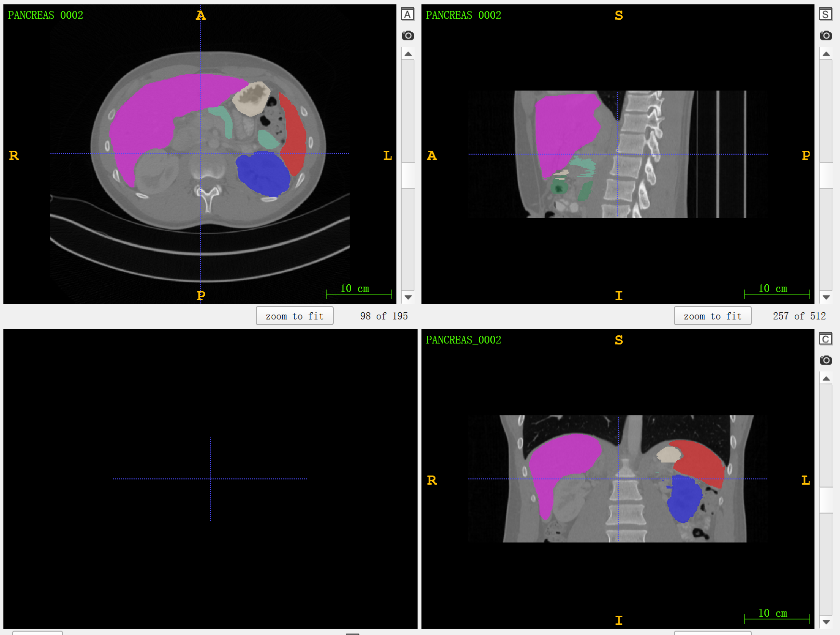Click the axial slice scrollbar down arrow
The height and width of the screenshot is (635, 840).
[408, 297]
